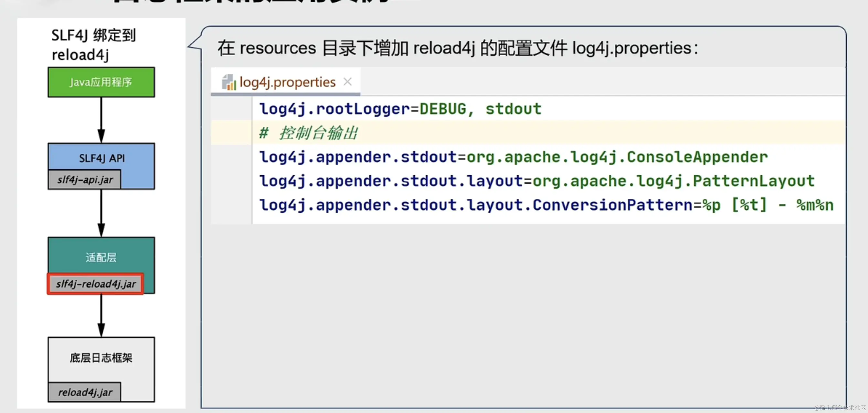
Task: Click the DEBUG log level value
Action: click(443, 109)
